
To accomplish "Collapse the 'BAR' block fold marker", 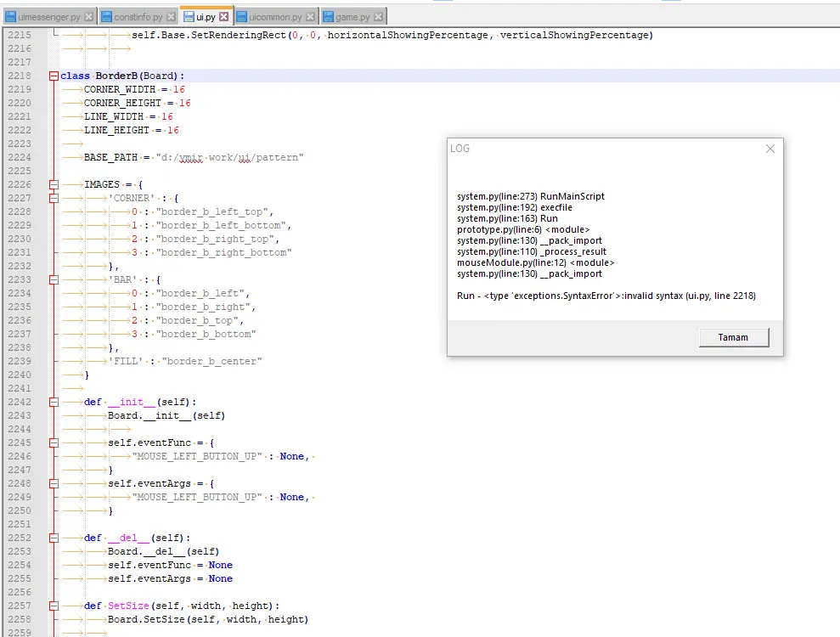I will pyautogui.click(x=54, y=279).
